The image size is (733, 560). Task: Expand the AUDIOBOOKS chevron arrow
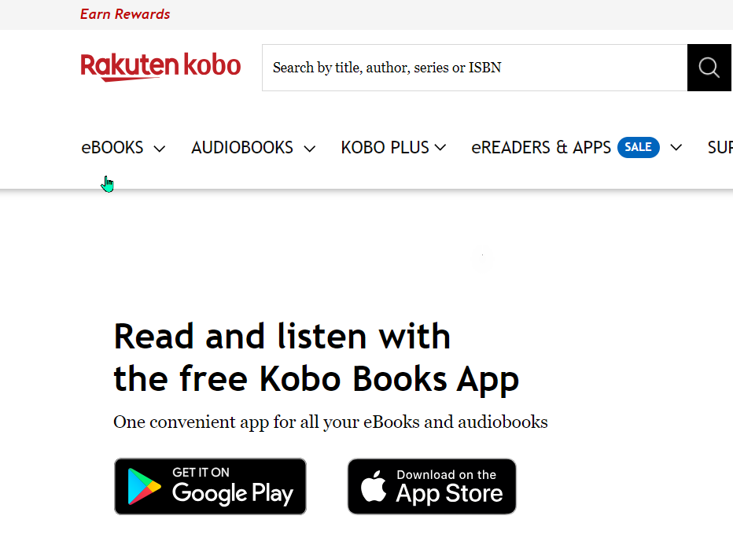point(309,149)
